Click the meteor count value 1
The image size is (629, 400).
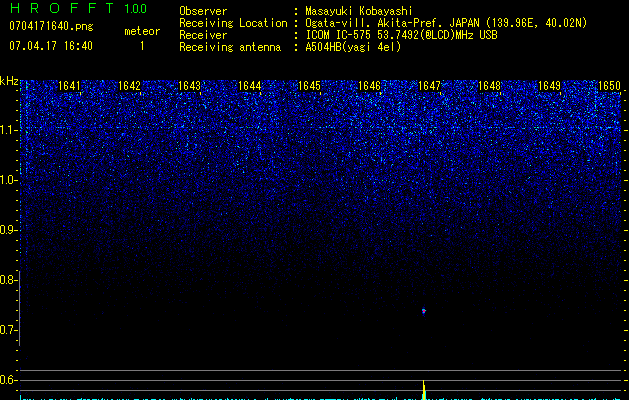click(x=142, y=46)
